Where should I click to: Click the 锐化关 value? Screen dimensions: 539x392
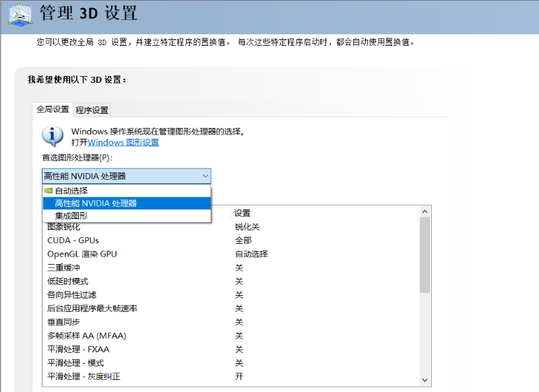pyautogui.click(x=247, y=227)
